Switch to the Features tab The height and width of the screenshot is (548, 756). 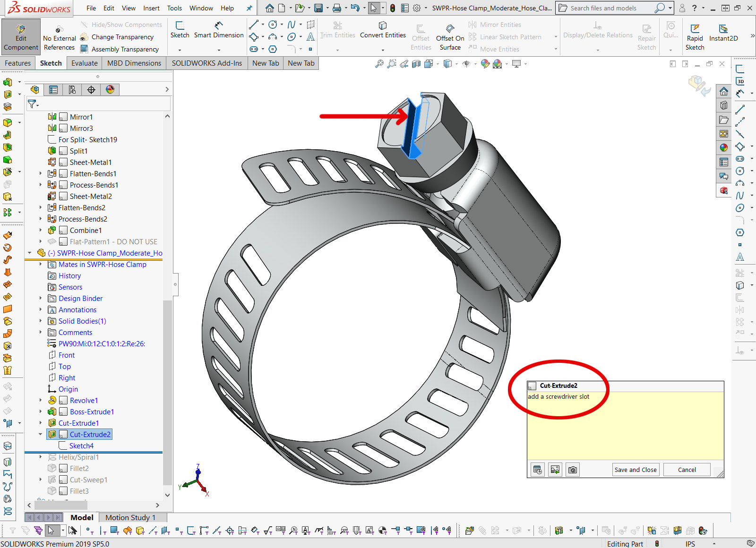tap(18, 63)
